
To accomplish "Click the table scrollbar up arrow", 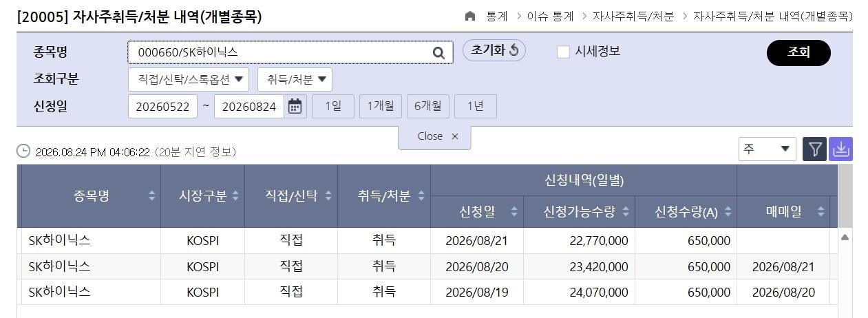I will click(x=845, y=237).
